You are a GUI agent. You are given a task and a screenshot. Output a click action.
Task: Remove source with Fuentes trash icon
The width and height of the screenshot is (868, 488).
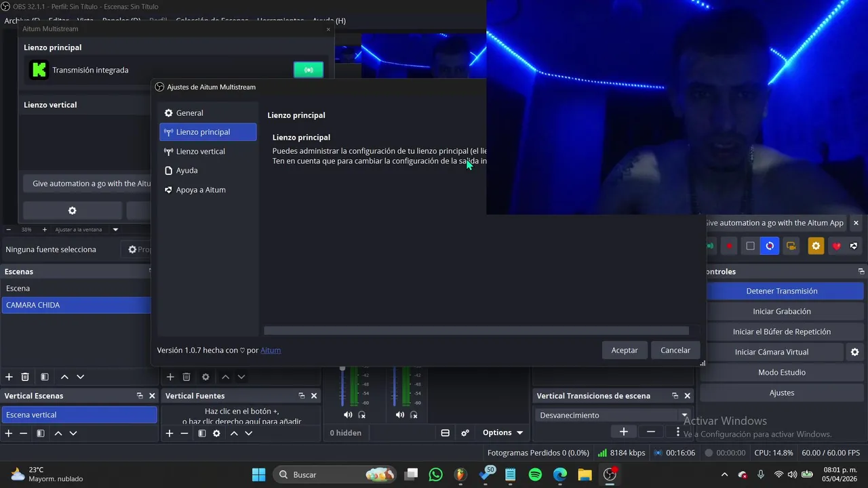186,377
